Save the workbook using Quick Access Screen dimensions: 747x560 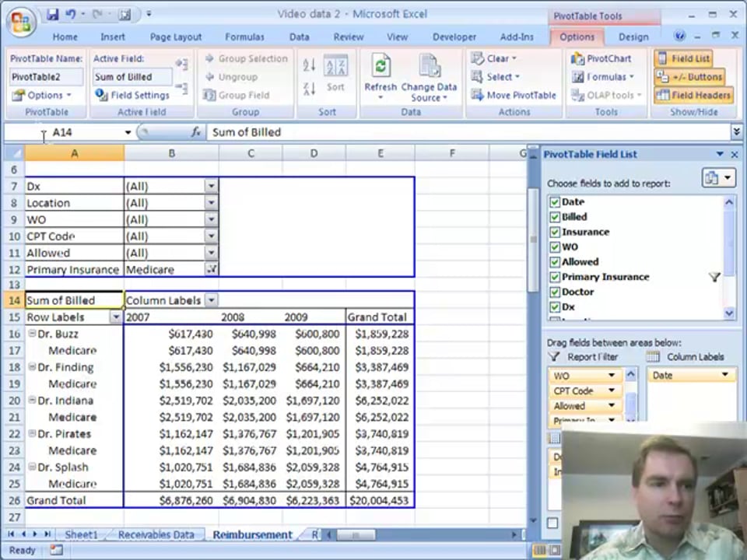click(52, 15)
